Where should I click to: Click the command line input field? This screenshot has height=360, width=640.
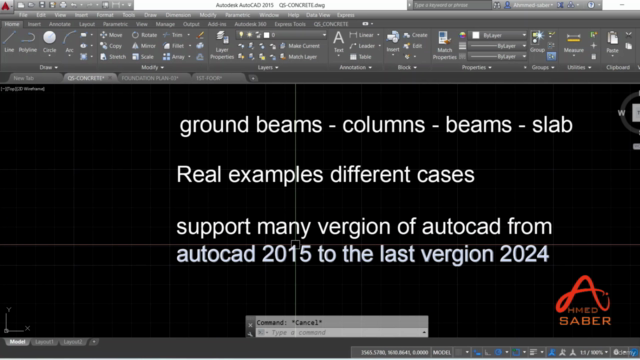[x=342, y=333]
